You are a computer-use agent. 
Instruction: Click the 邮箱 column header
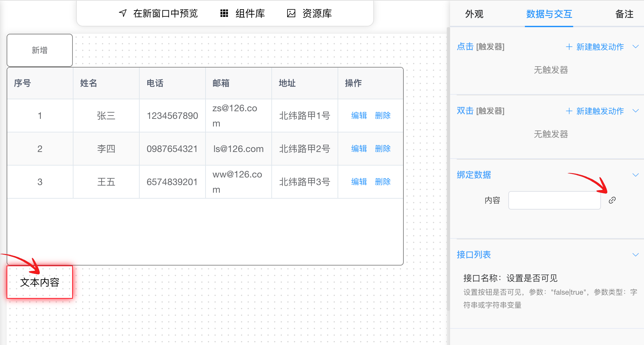tap(239, 83)
